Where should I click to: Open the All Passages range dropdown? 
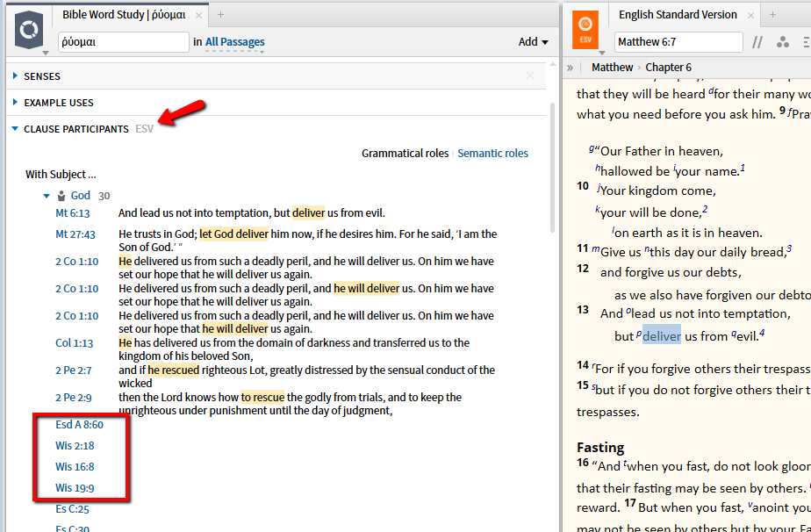(x=235, y=42)
